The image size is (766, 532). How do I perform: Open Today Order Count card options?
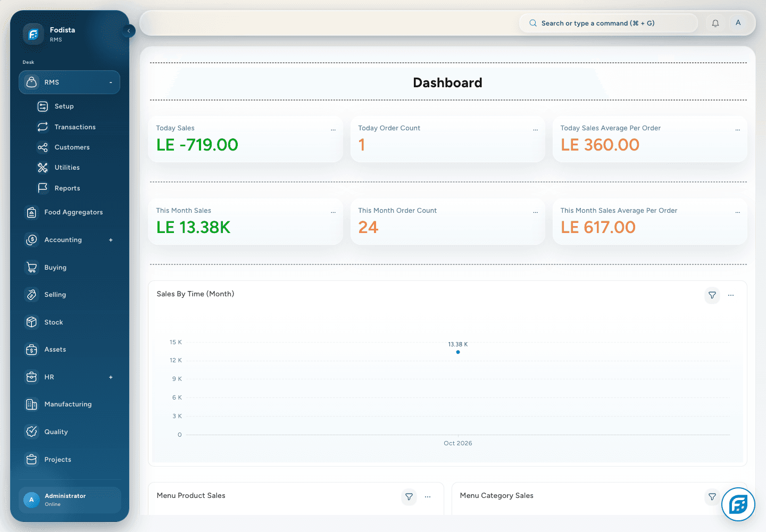coord(535,129)
